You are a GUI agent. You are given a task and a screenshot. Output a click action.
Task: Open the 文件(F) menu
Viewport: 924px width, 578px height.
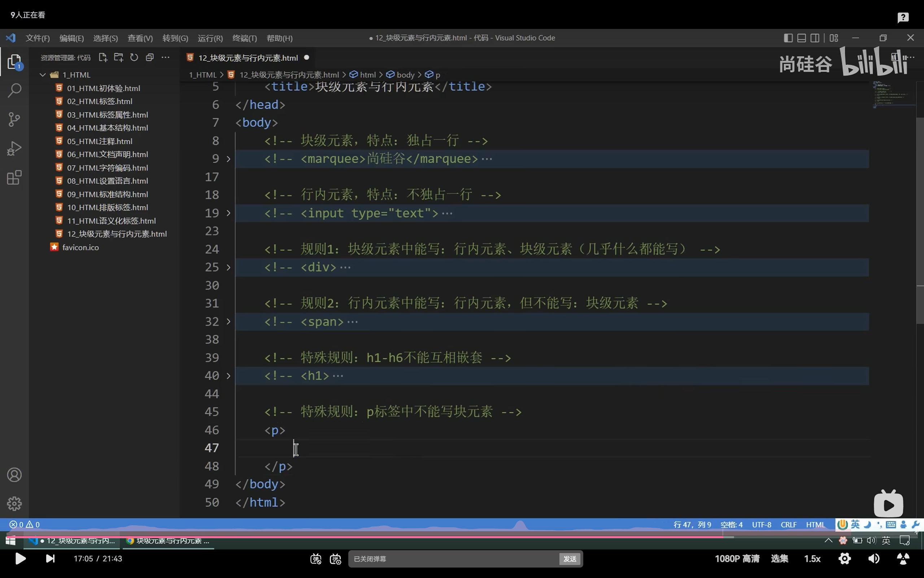pos(38,38)
